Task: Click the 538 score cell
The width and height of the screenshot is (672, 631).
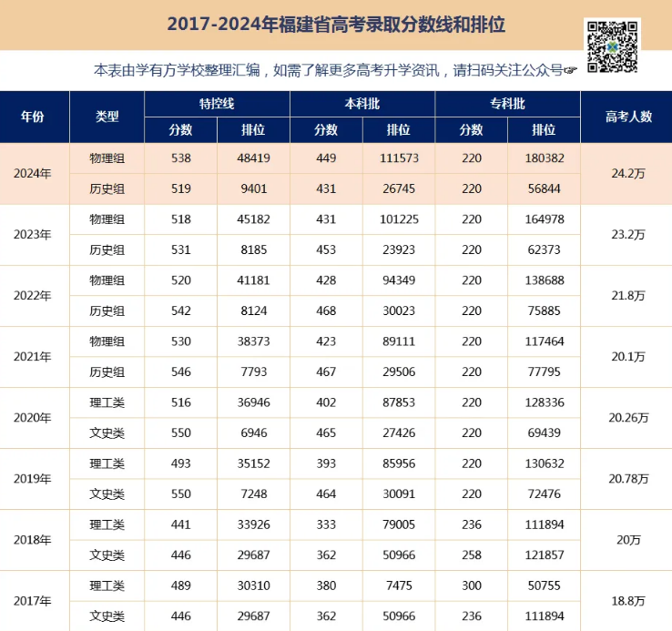Action: pyautogui.click(x=181, y=158)
